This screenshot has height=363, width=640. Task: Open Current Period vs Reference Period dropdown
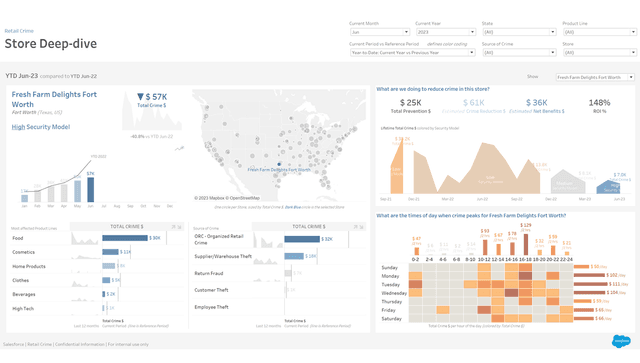[413, 52]
